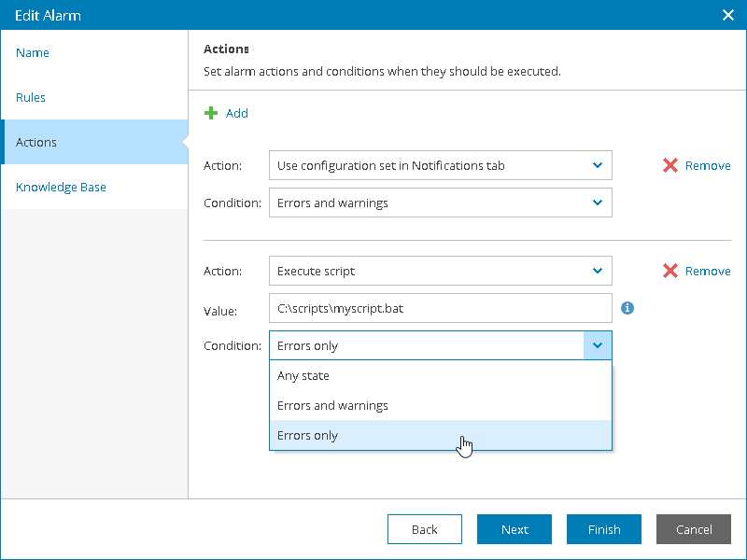Click the red X beside Execute script

pos(670,271)
